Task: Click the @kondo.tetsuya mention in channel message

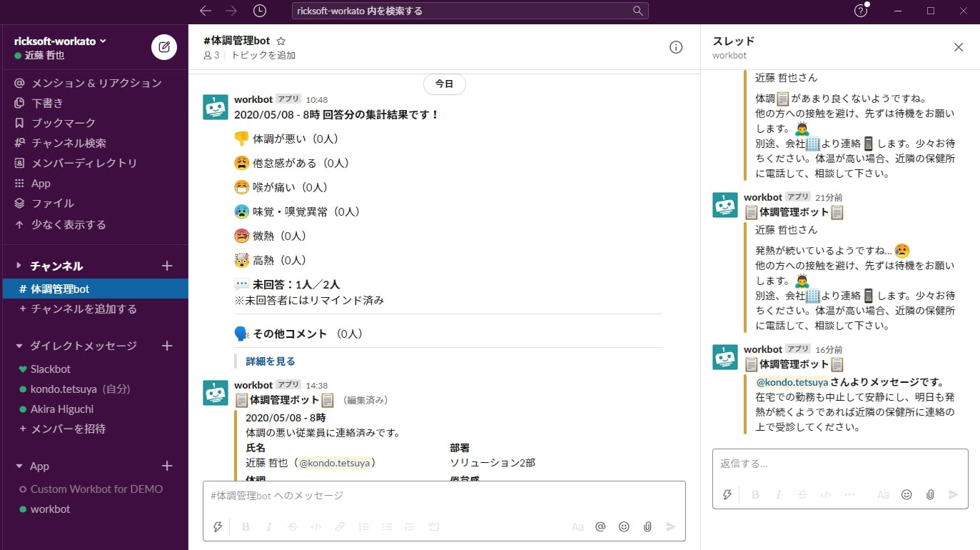Action: click(x=335, y=463)
